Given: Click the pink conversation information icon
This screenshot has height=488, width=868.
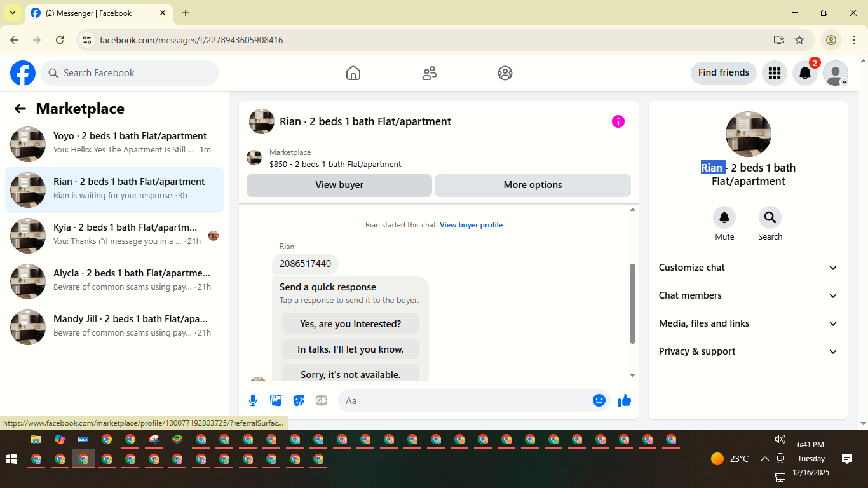Looking at the screenshot, I should click(x=618, y=121).
